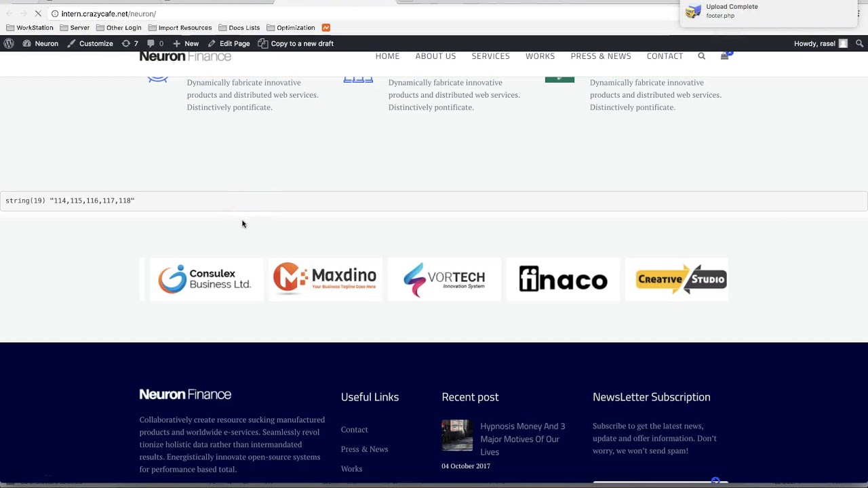Open the Press & News footer link

click(364, 449)
